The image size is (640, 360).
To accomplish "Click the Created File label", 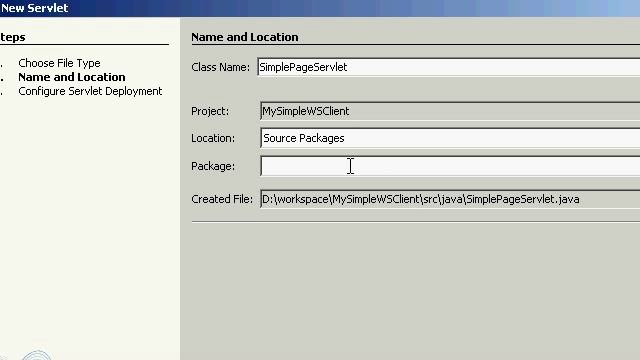I will point(222,199).
